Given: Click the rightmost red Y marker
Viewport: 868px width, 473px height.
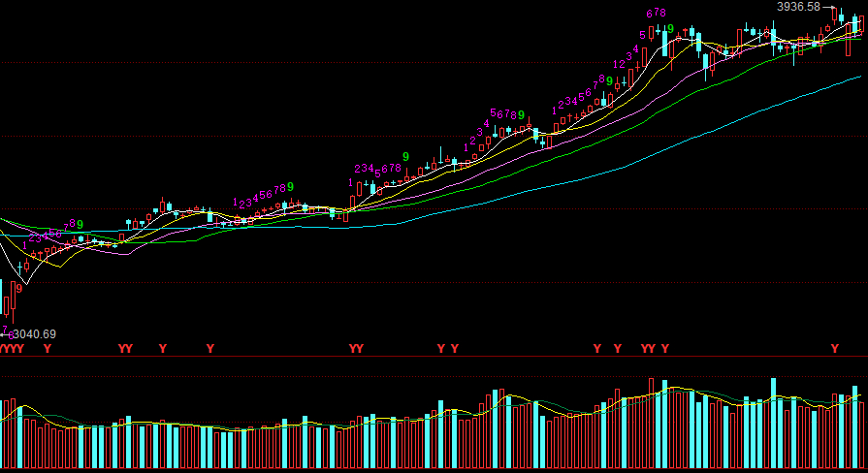Looking at the screenshot, I should [834, 348].
